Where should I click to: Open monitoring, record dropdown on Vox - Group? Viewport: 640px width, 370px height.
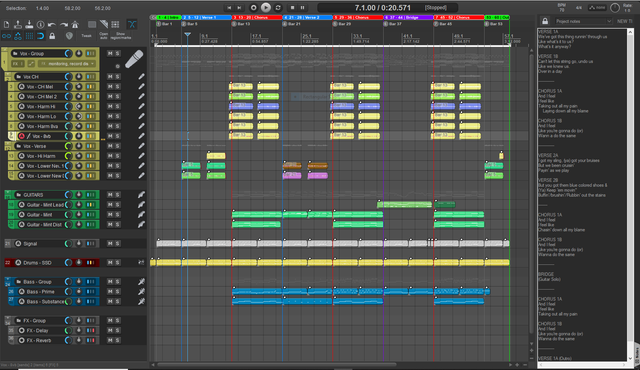(x=67, y=64)
